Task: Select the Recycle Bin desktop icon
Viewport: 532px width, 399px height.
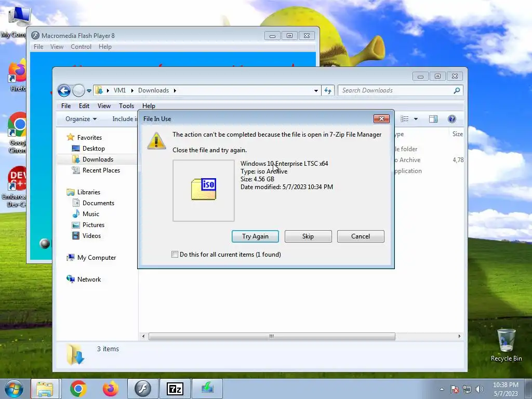Action: click(506, 345)
